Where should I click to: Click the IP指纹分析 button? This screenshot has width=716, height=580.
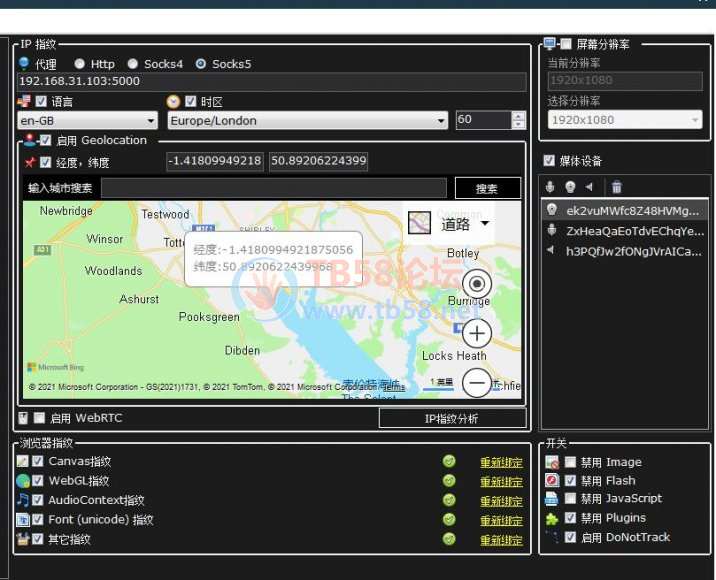pos(452,418)
